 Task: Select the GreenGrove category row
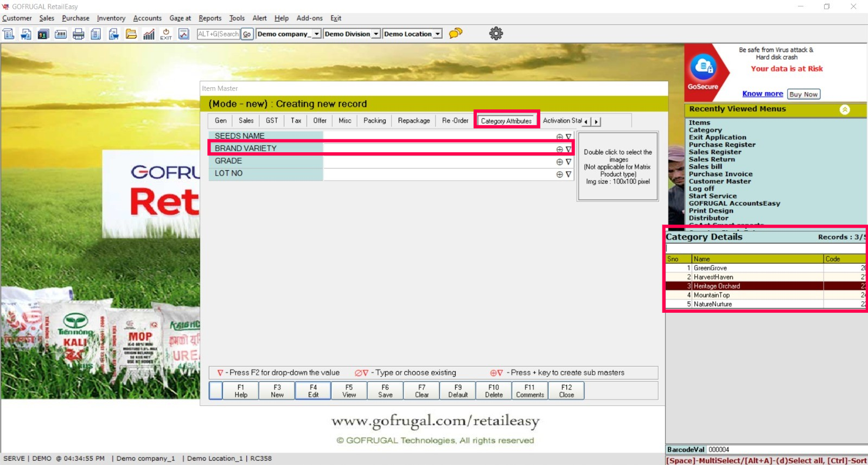765,268
